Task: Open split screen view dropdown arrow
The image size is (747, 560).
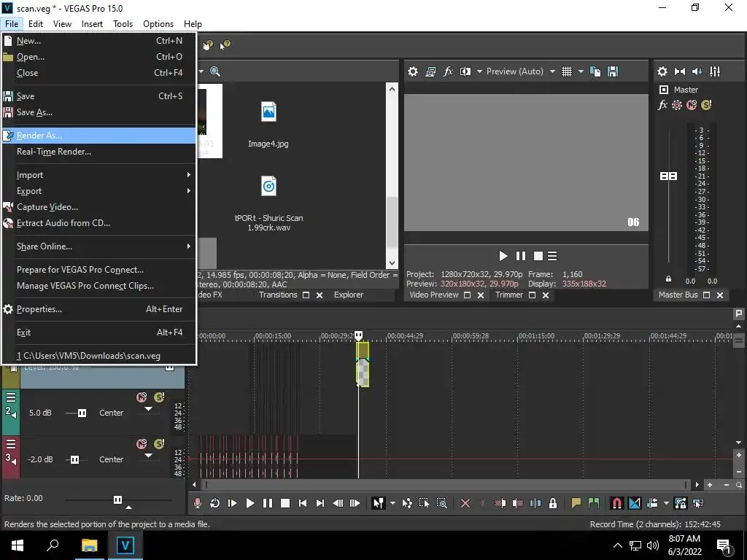Action: pyautogui.click(x=479, y=71)
